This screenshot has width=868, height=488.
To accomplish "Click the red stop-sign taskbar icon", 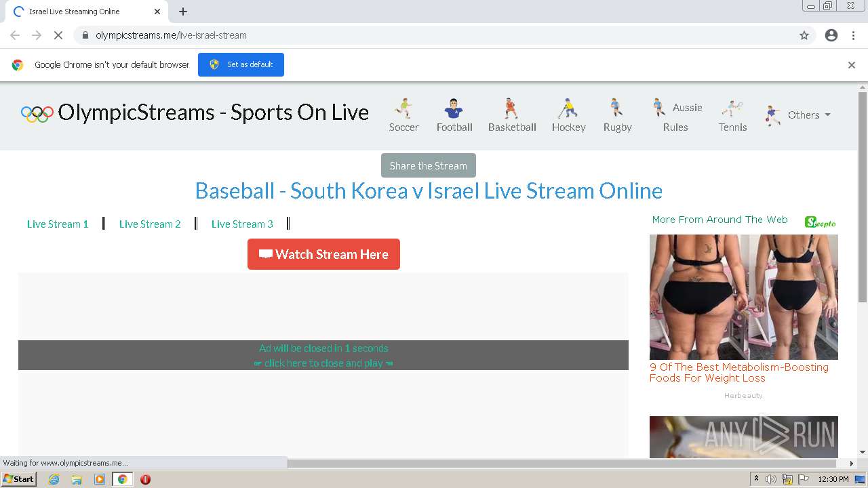I will coord(145,479).
